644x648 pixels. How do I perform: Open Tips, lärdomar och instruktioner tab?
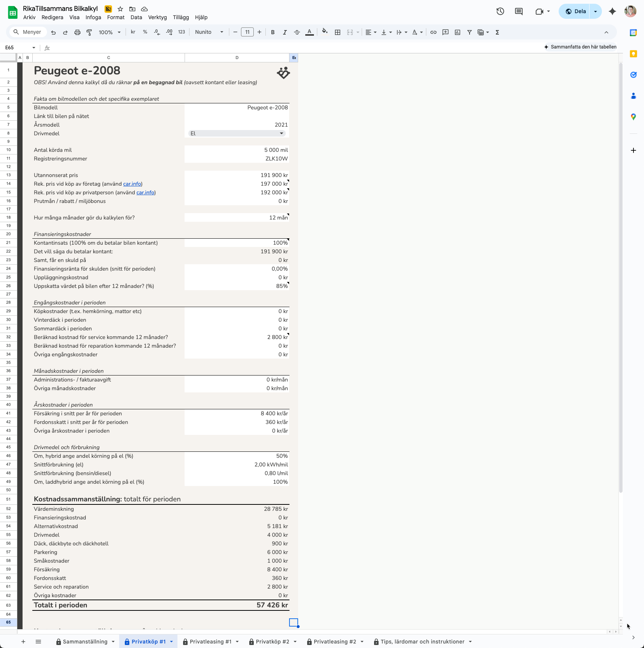coord(423,642)
